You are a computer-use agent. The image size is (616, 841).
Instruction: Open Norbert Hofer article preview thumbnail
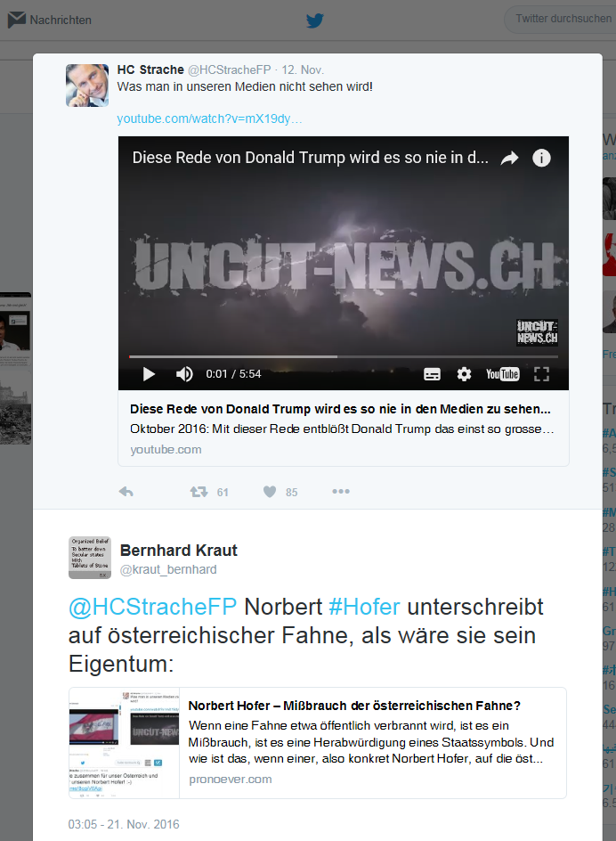pyautogui.click(x=124, y=743)
